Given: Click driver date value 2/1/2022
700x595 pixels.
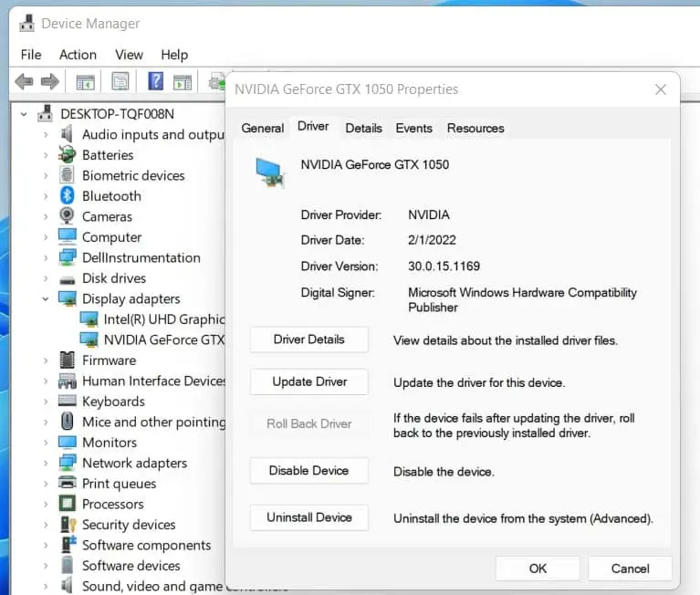Looking at the screenshot, I should pyautogui.click(x=432, y=240).
